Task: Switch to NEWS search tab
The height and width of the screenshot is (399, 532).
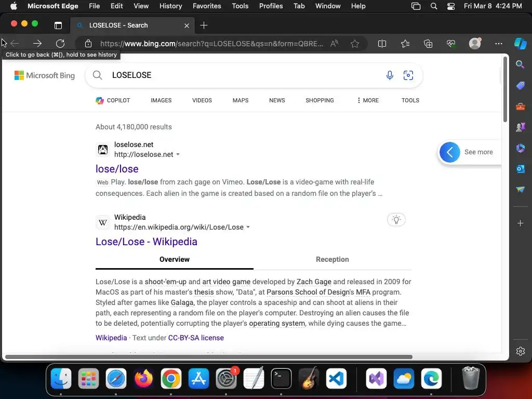Action: pyautogui.click(x=277, y=100)
